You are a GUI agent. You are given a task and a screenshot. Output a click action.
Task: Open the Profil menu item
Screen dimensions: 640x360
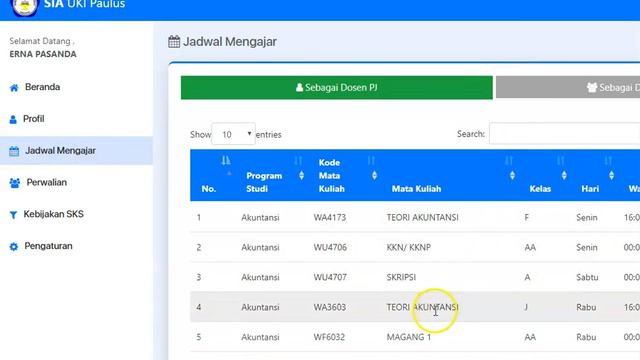point(33,119)
